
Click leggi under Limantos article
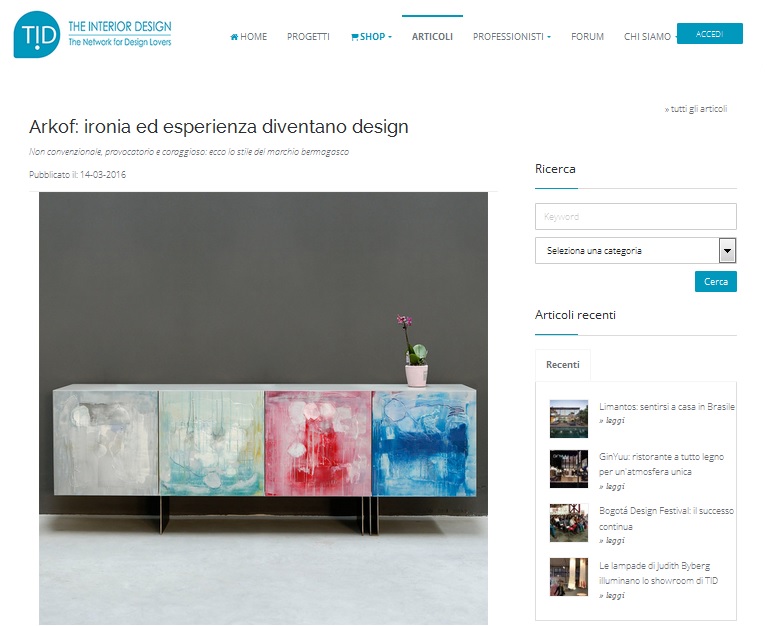pyautogui.click(x=612, y=420)
